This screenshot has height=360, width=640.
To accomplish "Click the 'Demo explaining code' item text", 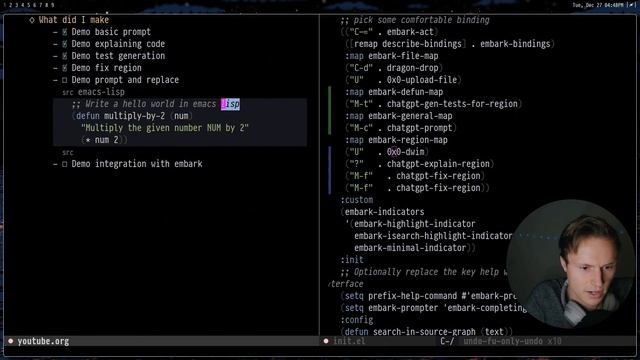I will tap(118, 44).
